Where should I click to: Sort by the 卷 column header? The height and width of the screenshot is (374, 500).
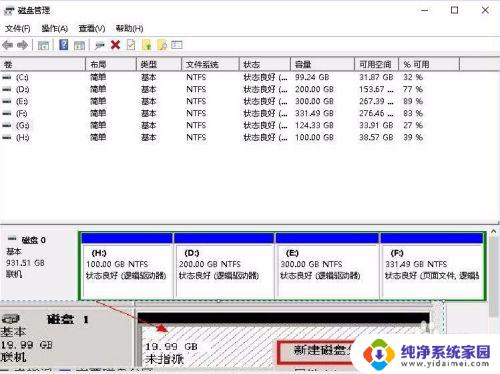coord(43,64)
